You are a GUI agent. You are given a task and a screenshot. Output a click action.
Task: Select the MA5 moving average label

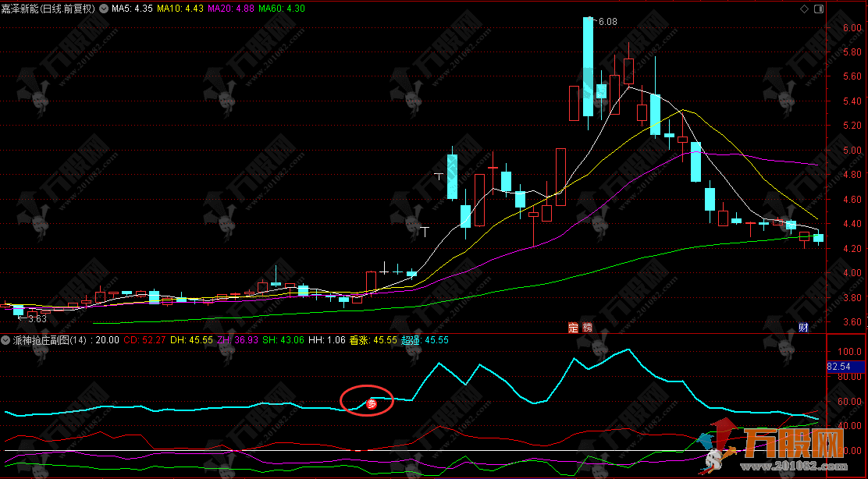pyautogui.click(x=132, y=9)
